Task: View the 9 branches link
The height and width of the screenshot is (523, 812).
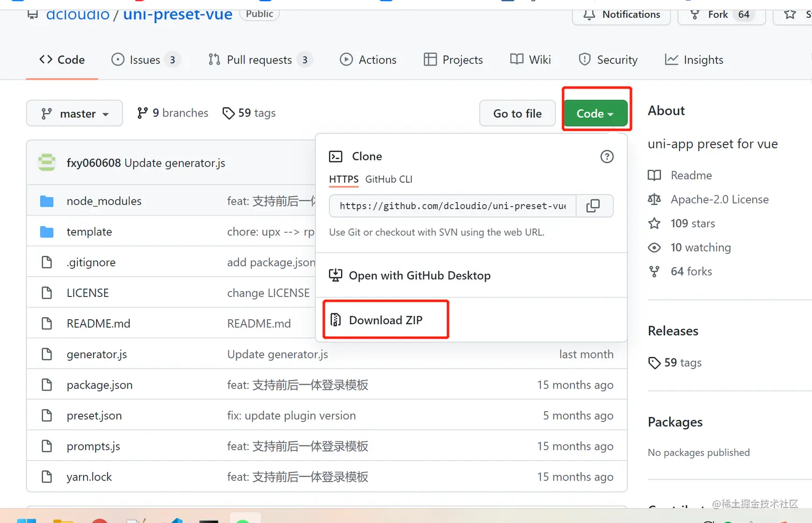Action: 173,113
